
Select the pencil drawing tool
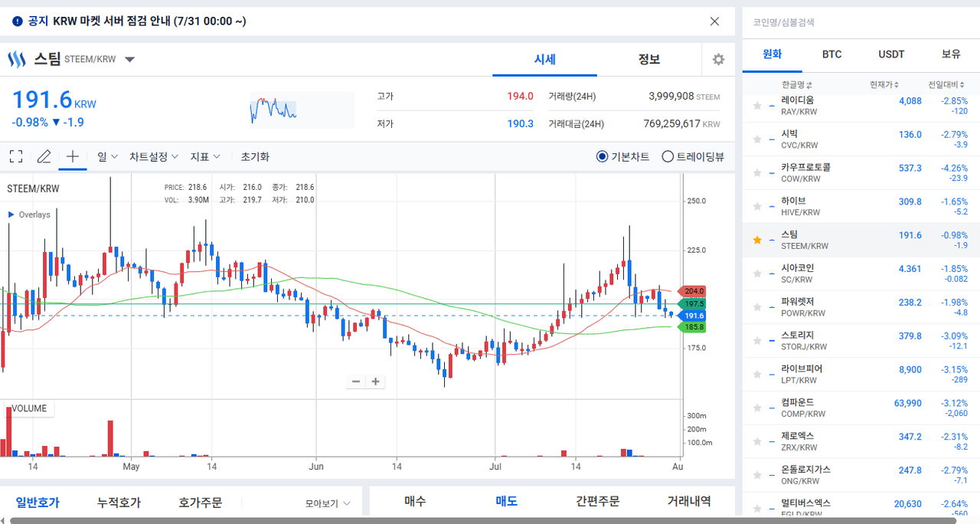[44, 156]
